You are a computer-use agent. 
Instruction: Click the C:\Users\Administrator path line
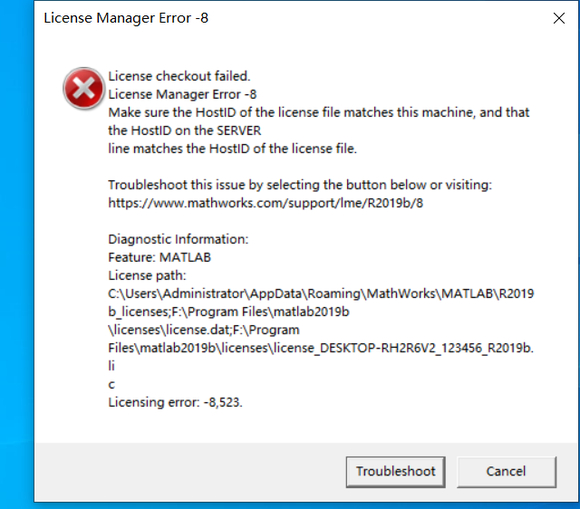[321, 294]
